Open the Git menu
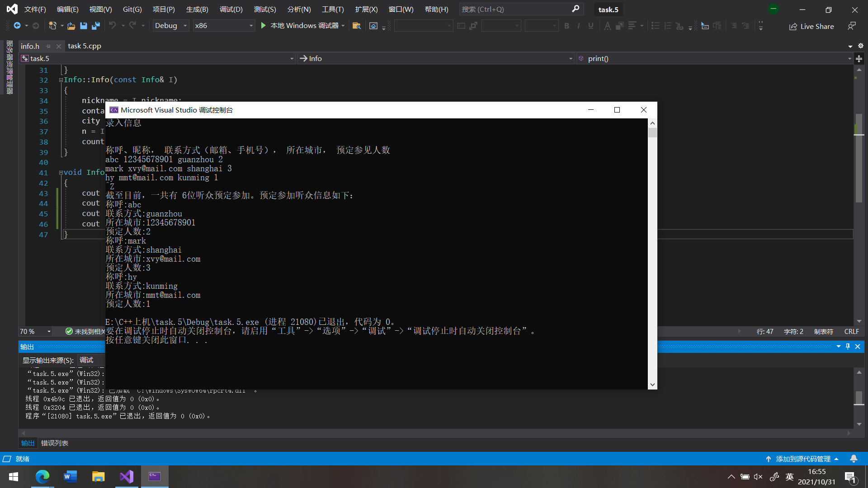 (132, 9)
